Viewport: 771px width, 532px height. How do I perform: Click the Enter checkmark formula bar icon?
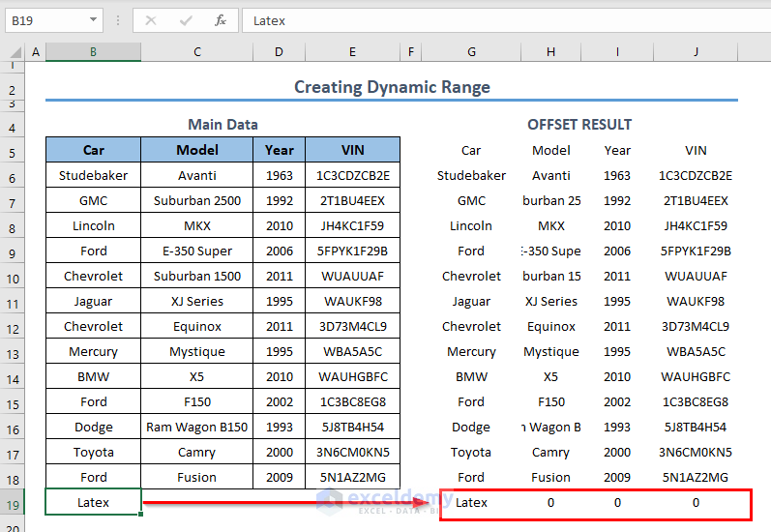pyautogui.click(x=186, y=20)
